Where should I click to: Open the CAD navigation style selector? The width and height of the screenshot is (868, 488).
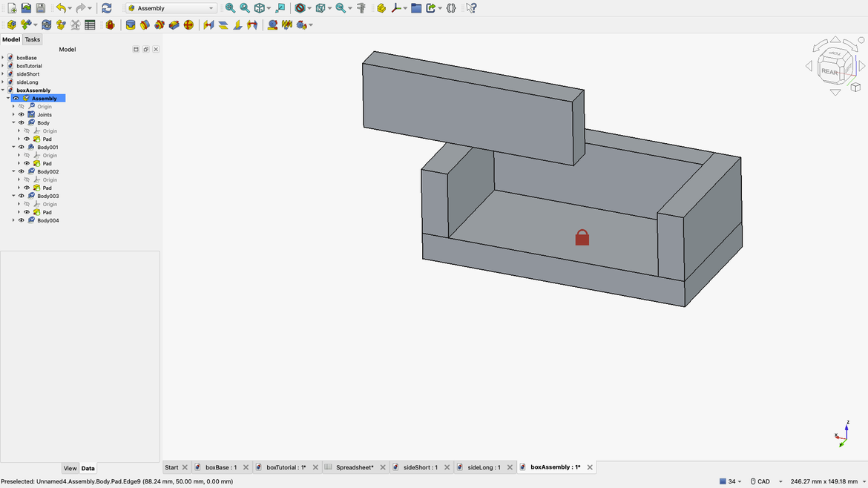click(x=765, y=481)
